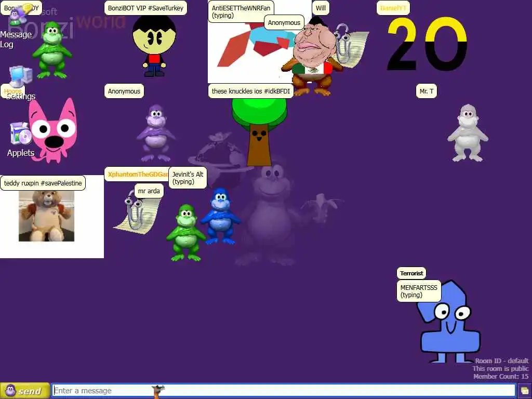Click the Room ID - default text
532x399 pixels.
click(x=501, y=361)
